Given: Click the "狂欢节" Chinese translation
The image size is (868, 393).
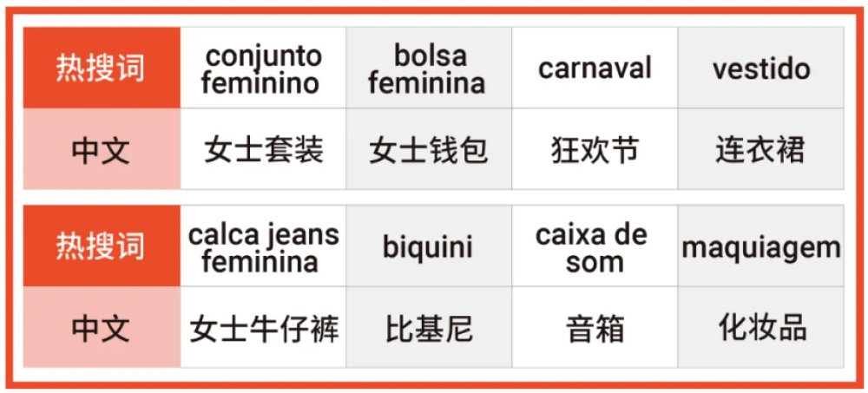Looking at the screenshot, I should [595, 149].
